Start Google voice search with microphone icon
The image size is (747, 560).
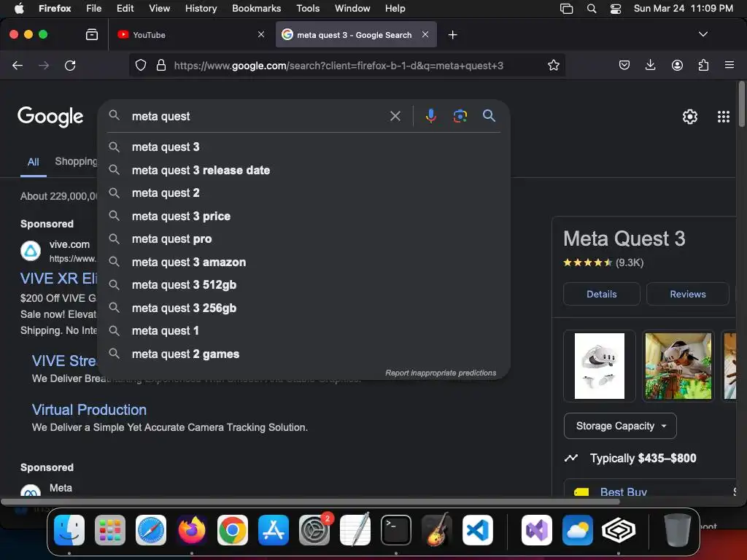point(430,116)
